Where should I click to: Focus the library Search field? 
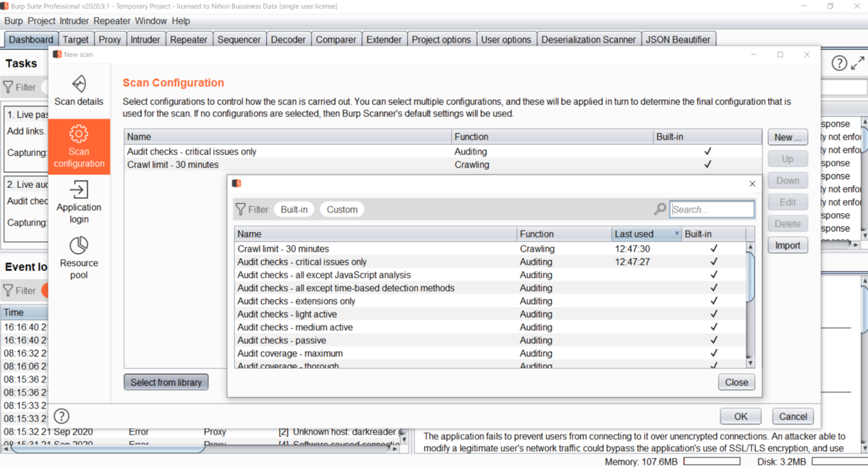[712, 210]
